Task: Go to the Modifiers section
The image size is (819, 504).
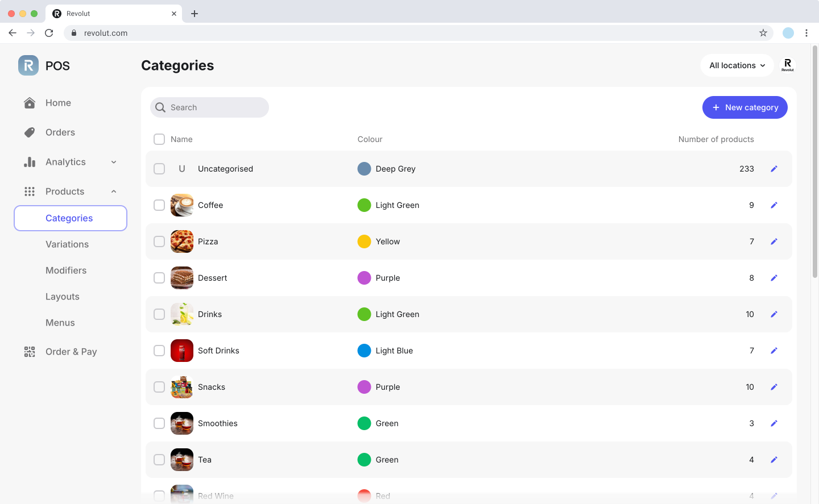Action: click(x=66, y=270)
